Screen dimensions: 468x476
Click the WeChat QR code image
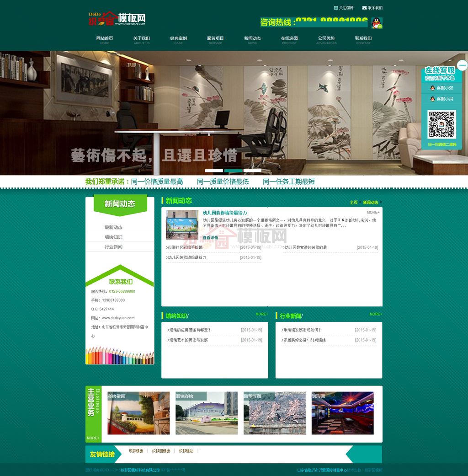441,124
